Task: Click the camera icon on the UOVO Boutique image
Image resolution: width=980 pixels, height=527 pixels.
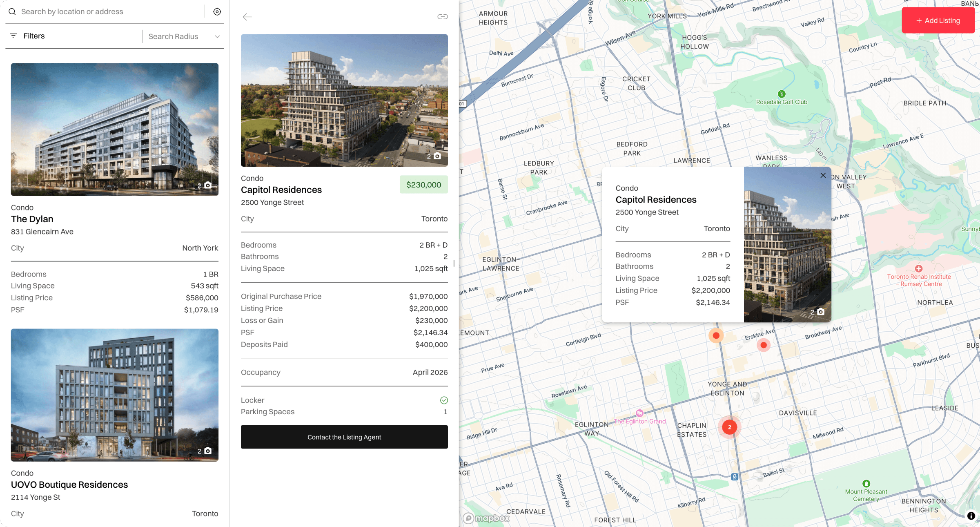Action: point(208,451)
